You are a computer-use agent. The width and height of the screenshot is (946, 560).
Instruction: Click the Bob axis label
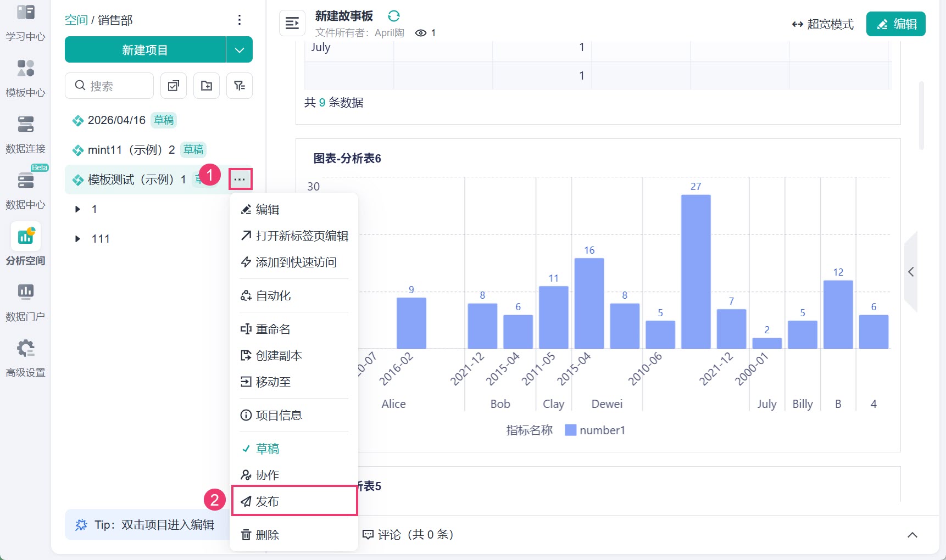(x=500, y=404)
